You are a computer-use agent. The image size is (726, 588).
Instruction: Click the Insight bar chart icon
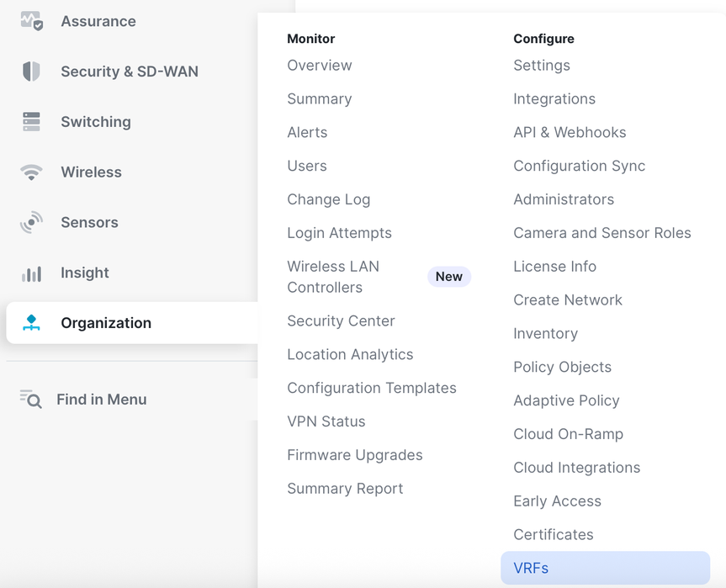(31, 273)
